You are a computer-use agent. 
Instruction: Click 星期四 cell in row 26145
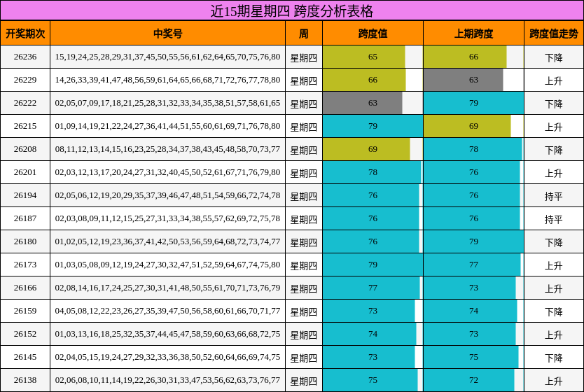304,358
